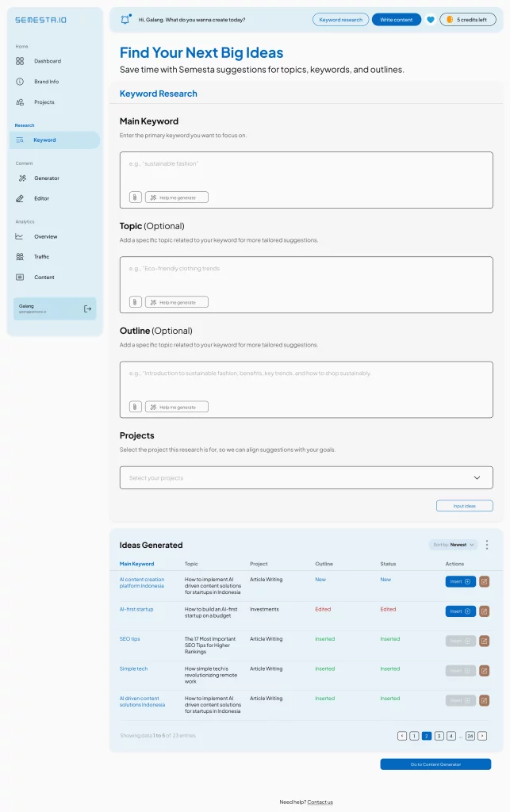Open AI driven content solutions Indonesia keyword
The height and width of the screenshot is (812, 510).
[x=143, y=702]
